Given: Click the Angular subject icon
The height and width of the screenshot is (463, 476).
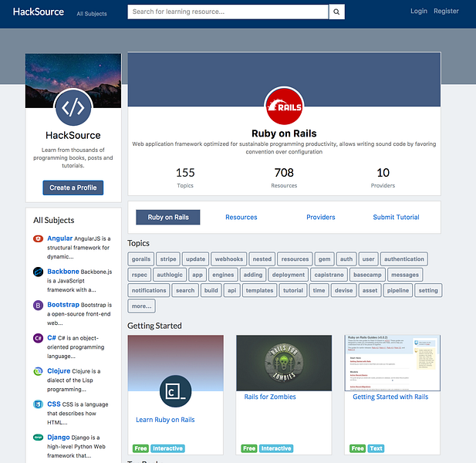Looking at the screenshot, I should [x=38, y=238].
